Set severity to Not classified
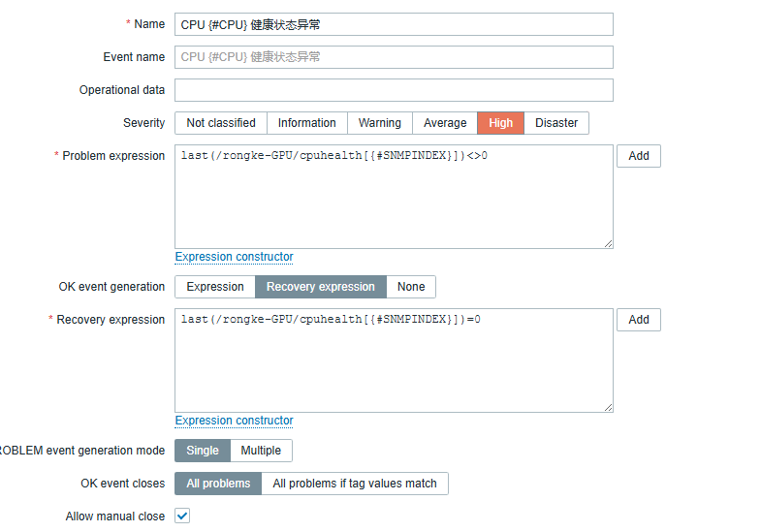Image resolution: width=761 pixels, height=532 pixels. tap(221, 123)
